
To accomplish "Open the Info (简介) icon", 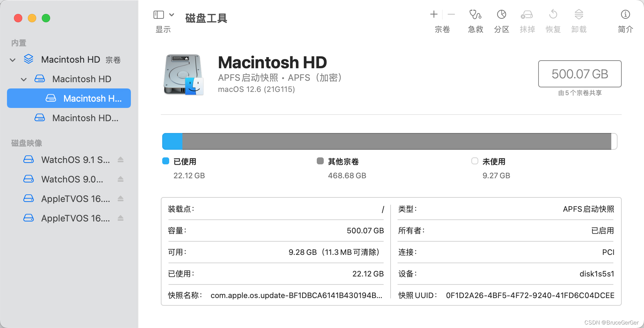I will 626,14.
